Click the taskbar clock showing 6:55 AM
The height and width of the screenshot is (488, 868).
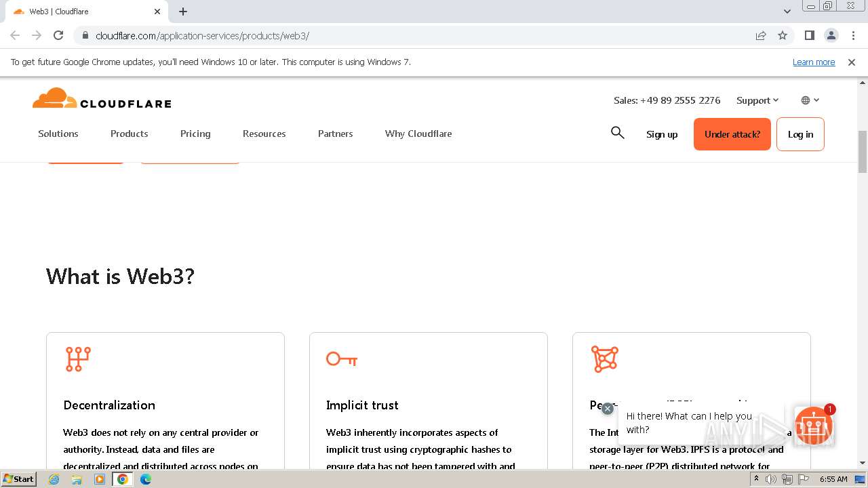click(833, 479)
